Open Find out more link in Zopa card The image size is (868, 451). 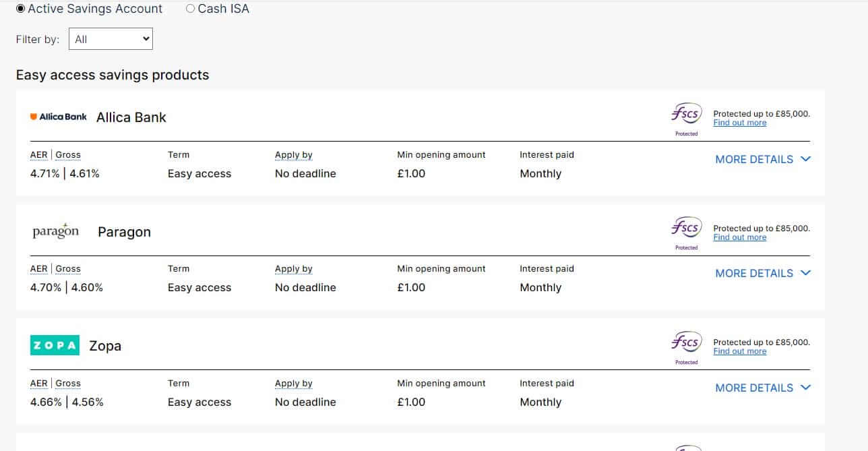739,351
